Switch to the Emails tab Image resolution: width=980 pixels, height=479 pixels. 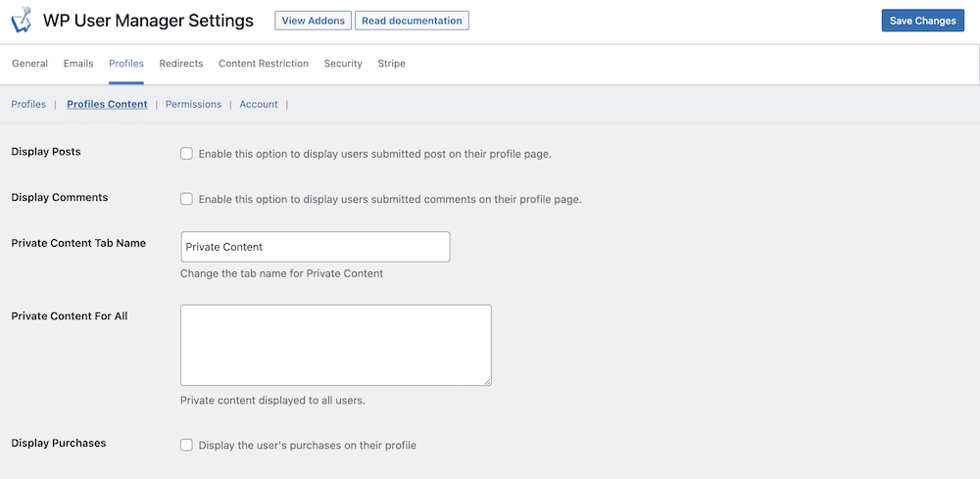pos(78,63)
